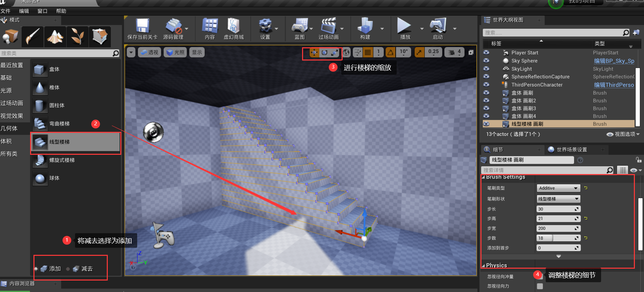
Task: Pick the Cylinder (圆柱体) geometry brush
Action: click(x=75, y=105)
